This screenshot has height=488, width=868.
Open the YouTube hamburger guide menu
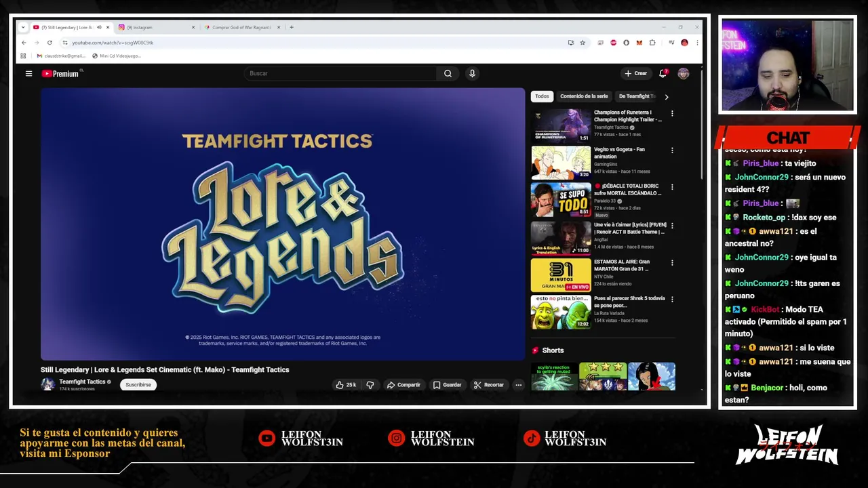28,73
